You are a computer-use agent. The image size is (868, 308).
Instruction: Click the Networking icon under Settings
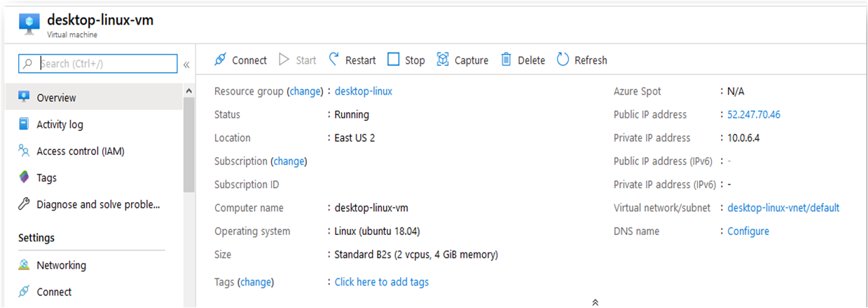tap(24, 265)
